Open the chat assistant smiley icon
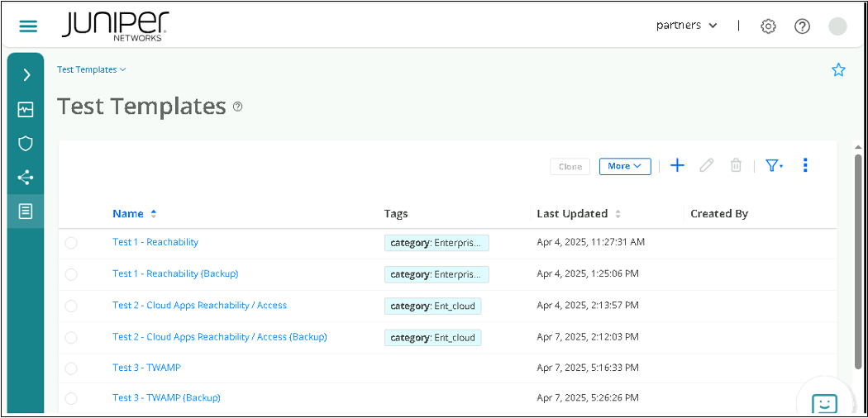 point(824,404)
